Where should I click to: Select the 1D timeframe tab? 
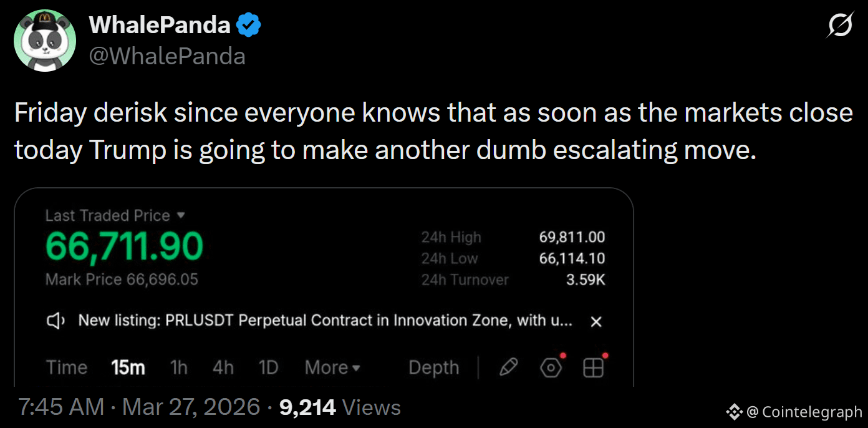(x=268, y=367)
